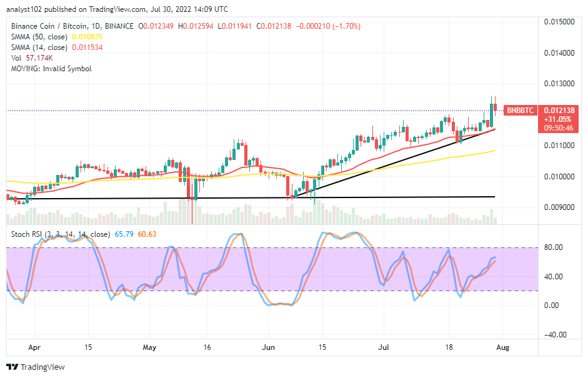Click the low price L0.011941 value
The image size is (588, 378).
click(x=235, y=26)
